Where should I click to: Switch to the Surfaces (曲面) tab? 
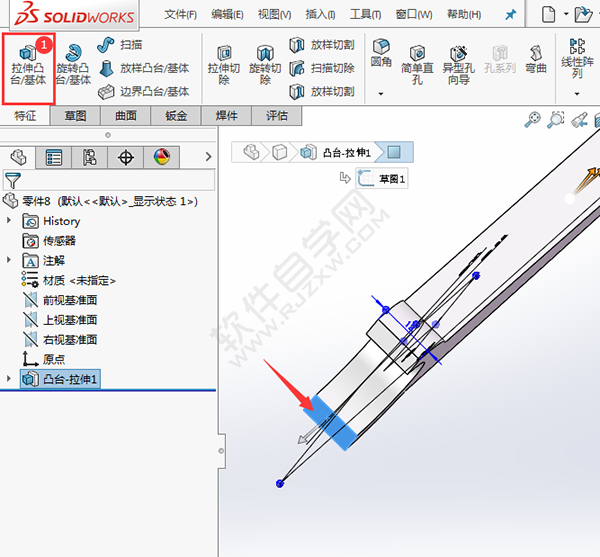coord(126,116)
